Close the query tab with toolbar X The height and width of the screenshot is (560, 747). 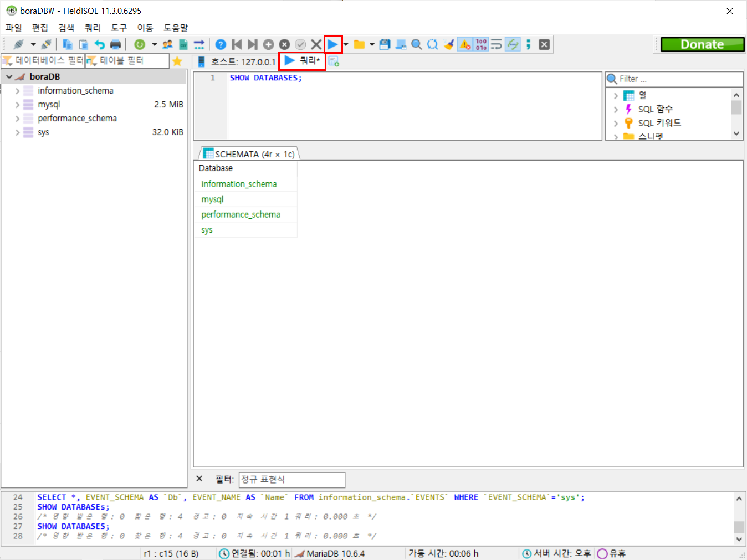click(x=544, y=44)
